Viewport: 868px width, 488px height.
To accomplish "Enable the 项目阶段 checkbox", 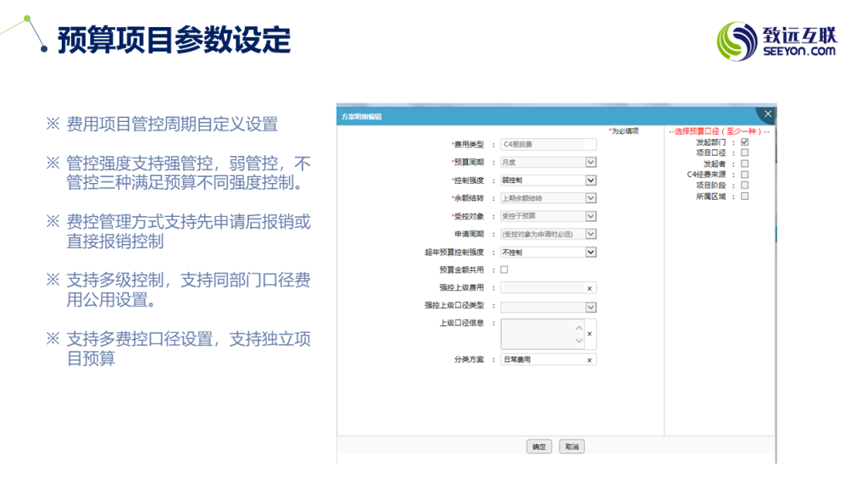I will tap(744, 186).
